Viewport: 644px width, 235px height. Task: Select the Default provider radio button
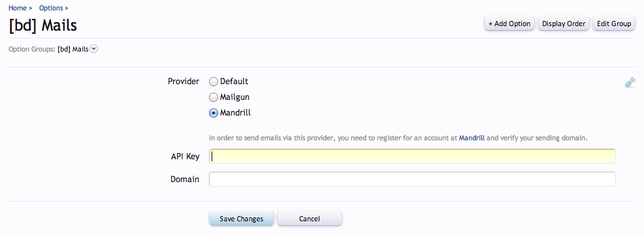coord(214,82)
